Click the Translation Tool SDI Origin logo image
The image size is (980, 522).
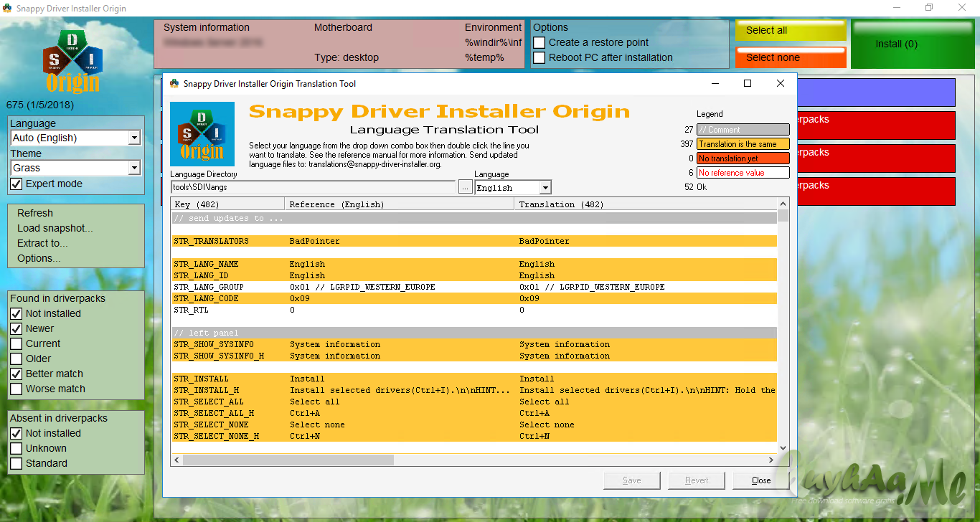coord(202,134)
